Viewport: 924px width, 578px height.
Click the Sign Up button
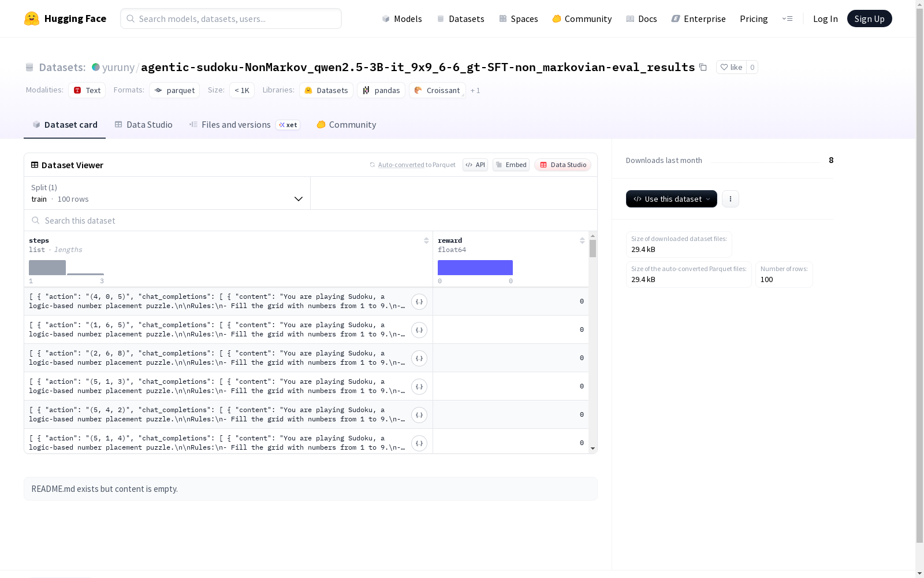870,18
